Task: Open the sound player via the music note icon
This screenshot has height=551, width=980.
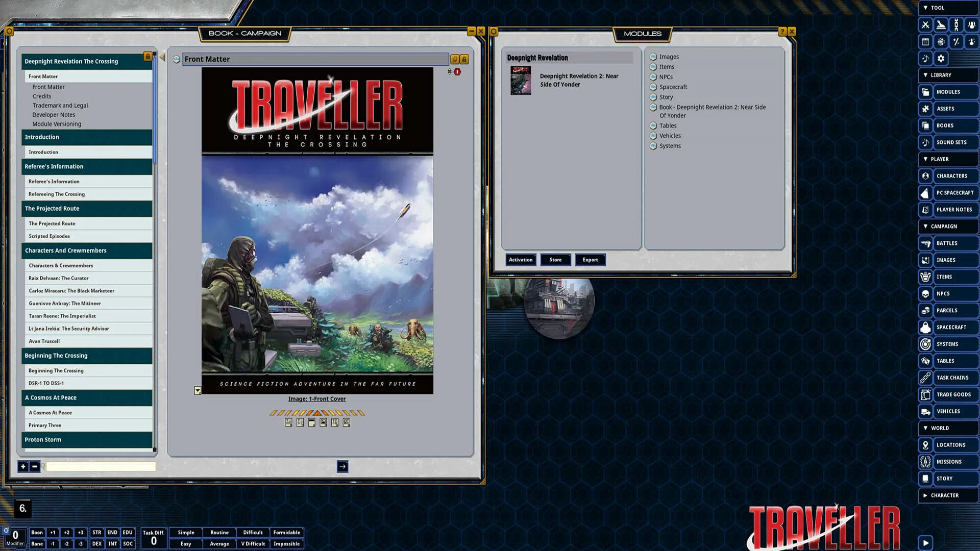Action: coord(925,58)
